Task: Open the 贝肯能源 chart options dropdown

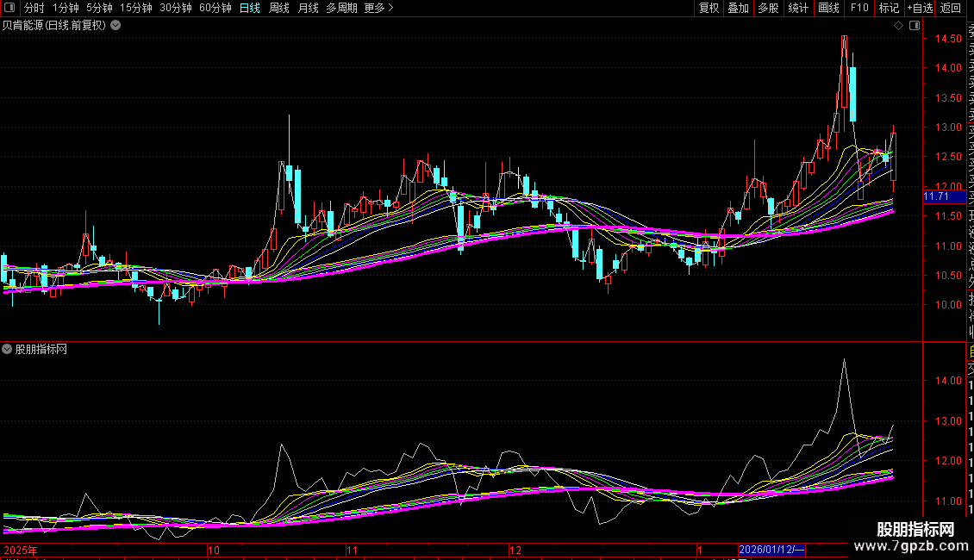Action: pyautogui.click(x=116, y=26)
